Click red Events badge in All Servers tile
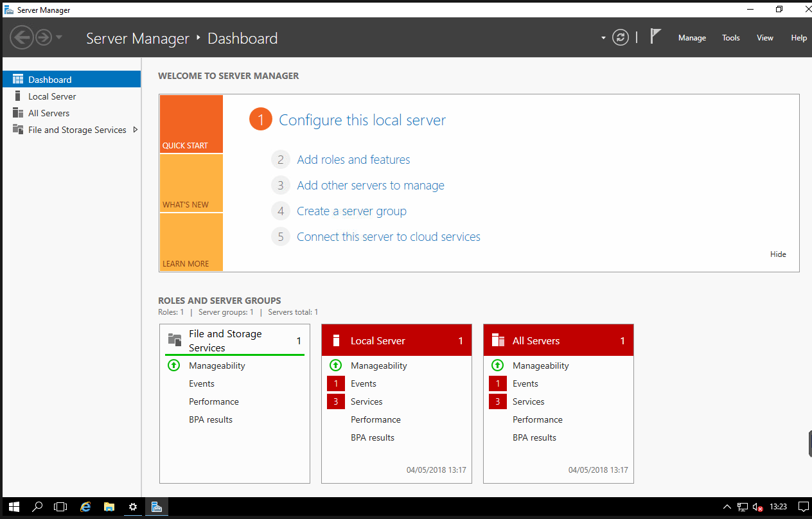The width and height of the screenshot is (812, 519). (498, 383)
